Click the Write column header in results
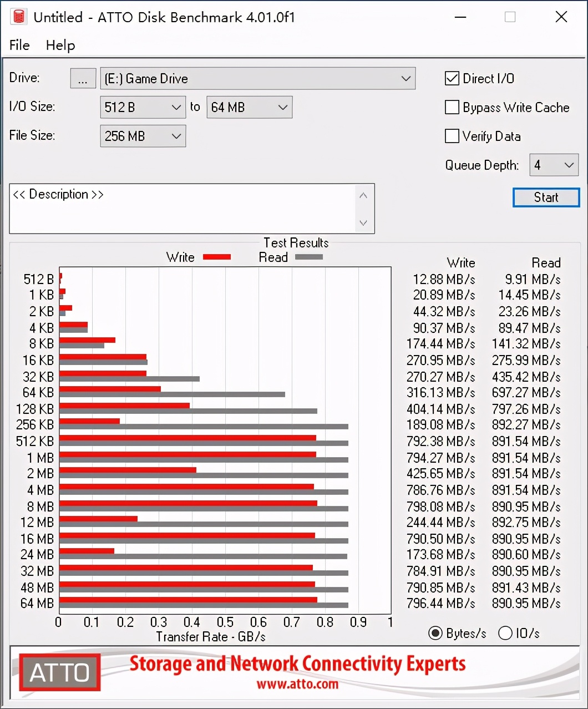 [461, 262]
